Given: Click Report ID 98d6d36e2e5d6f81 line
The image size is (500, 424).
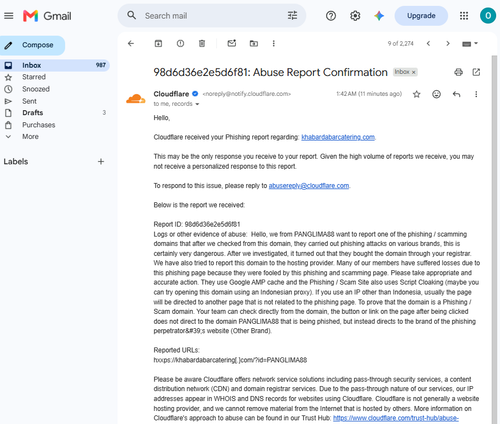Looking at the screenshot, I should click(197, 224).
